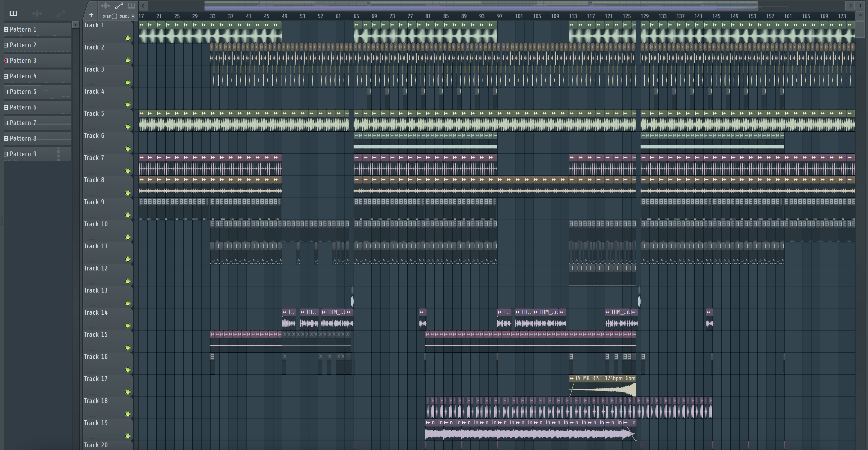
Task: Open the options dots on Track 12 header
Action: point(93,283)
